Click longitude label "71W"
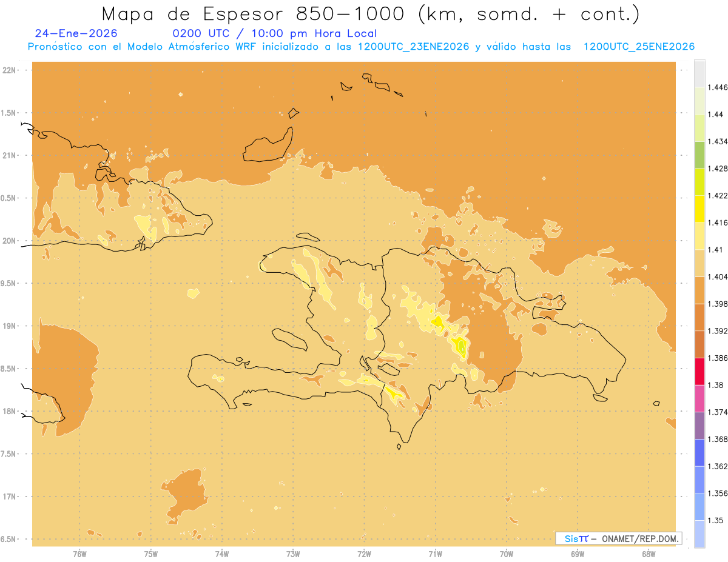 (435, 554)
